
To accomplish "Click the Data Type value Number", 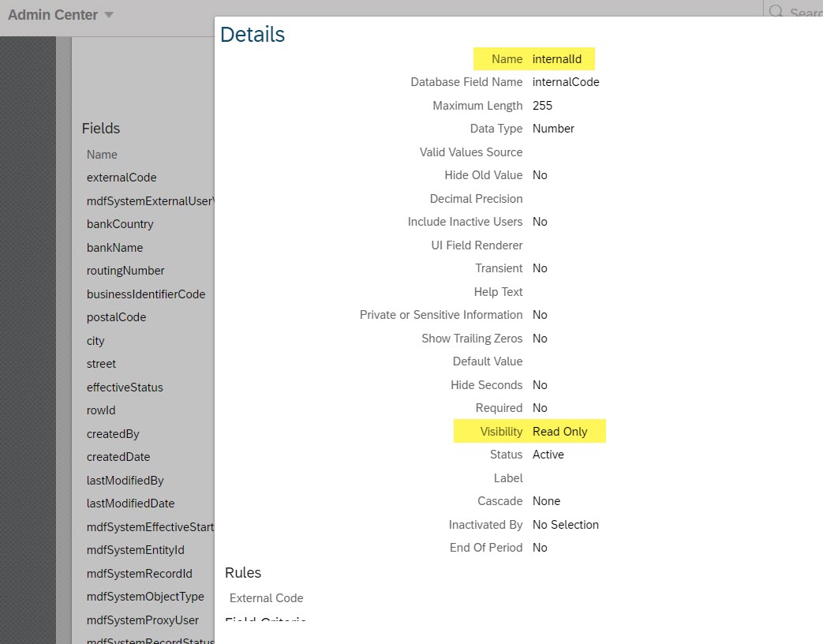I will click(553, 129).
